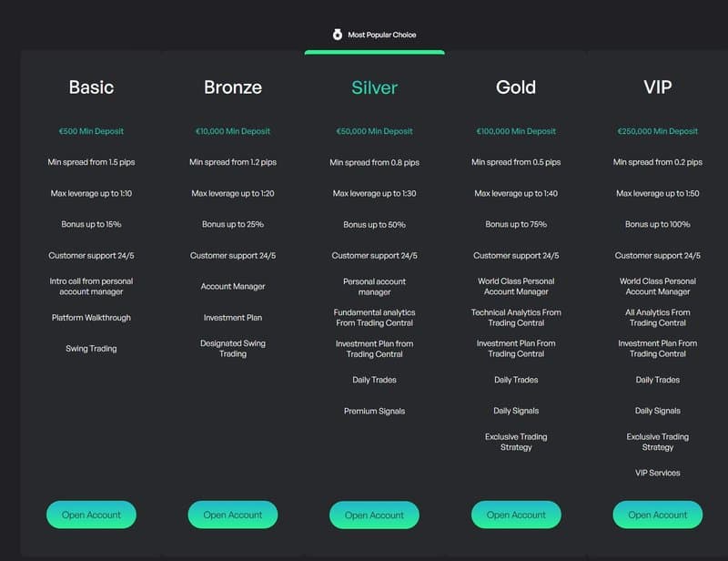This screenshot has width=728, height=561.
Task: Click Personal account manager in Silver plan
Action: pos(374,287)
